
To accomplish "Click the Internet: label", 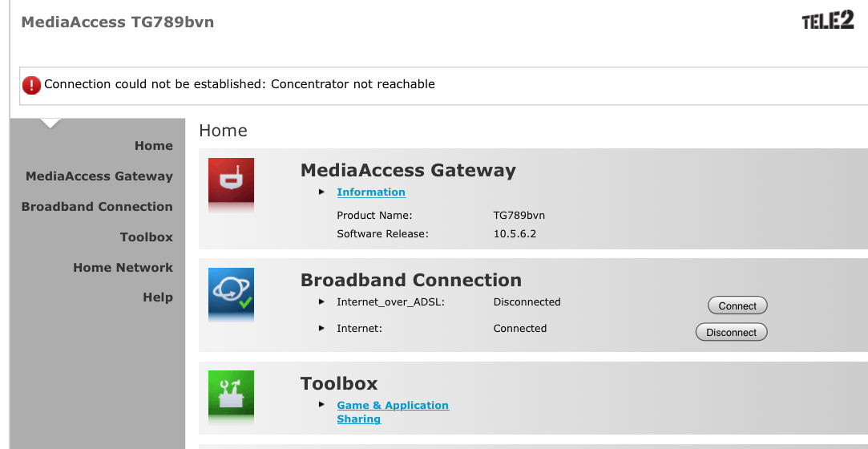I will tap(359, 328).
